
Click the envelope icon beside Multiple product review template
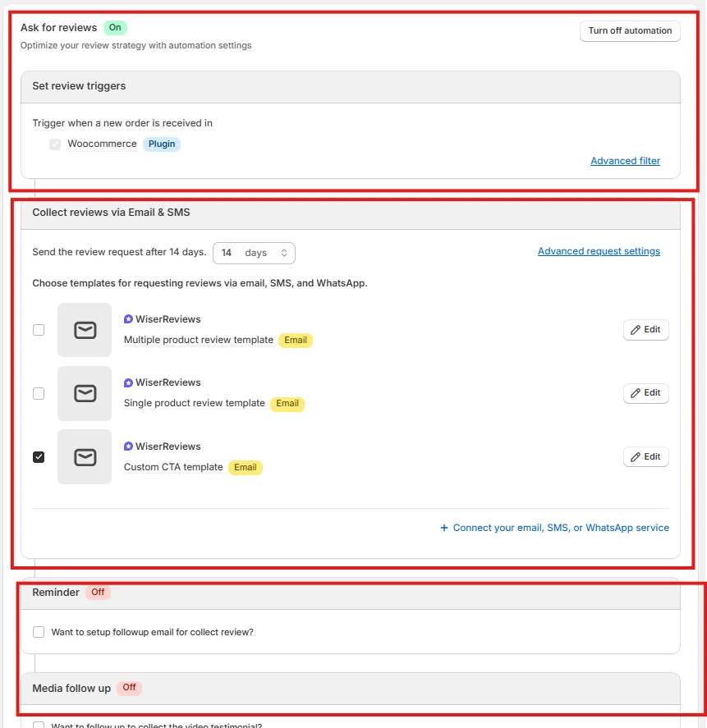click(84, 329)
